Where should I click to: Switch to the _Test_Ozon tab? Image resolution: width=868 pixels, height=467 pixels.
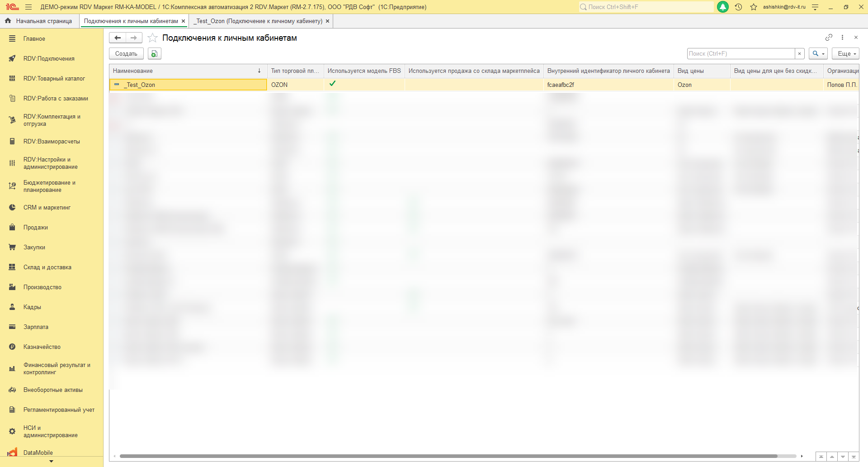[258, 21]
